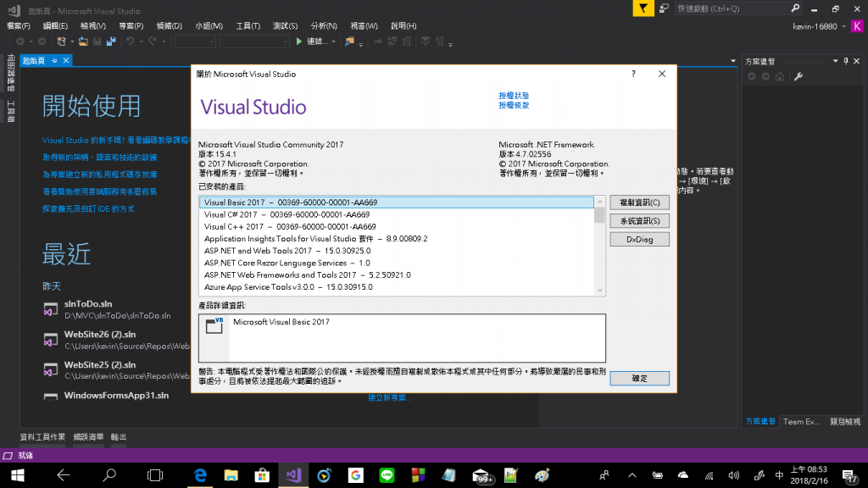868x488 pixels.
Task: Click the Visual Studio taskbar icon
Action: pyautogui.click(x=293, y=475)
